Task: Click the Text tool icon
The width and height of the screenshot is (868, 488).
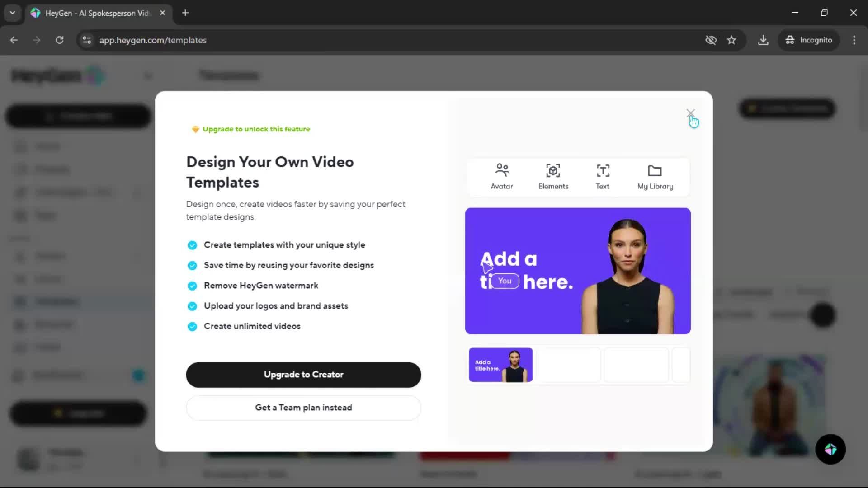Action: click(x=602, y=171)
